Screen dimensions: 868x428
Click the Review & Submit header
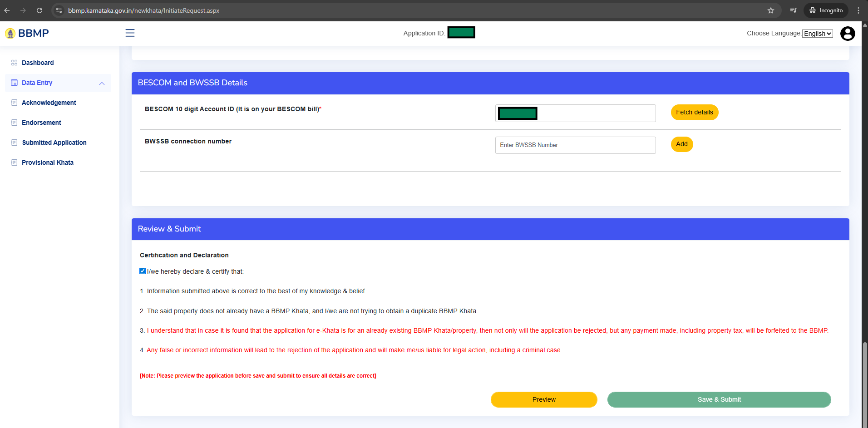click(490, 229)
